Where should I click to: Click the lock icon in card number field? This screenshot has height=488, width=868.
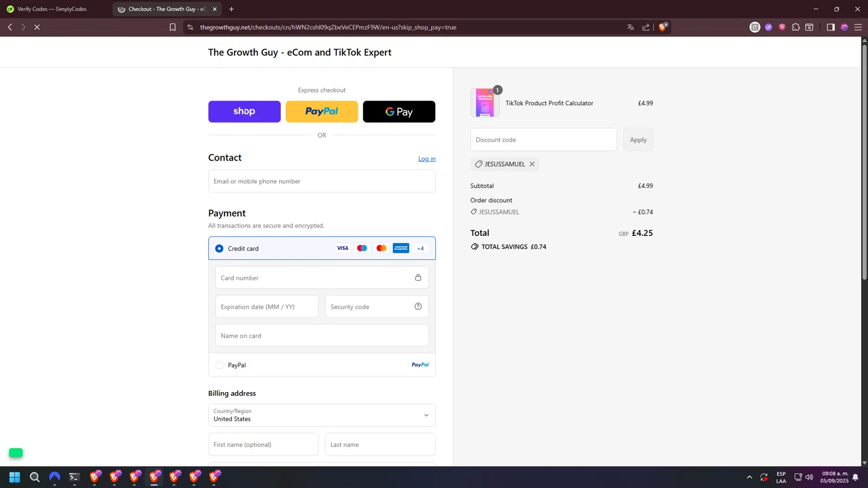point(418,278)
